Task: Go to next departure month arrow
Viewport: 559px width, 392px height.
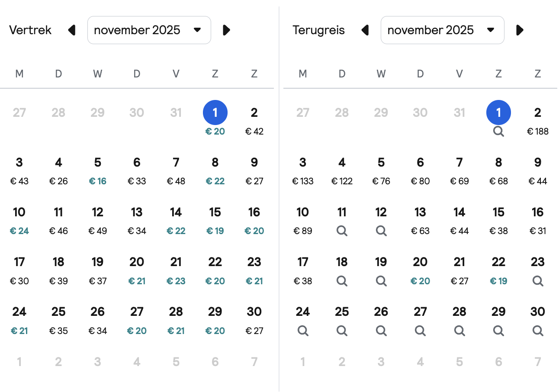Action: click(x=226, y=30)
